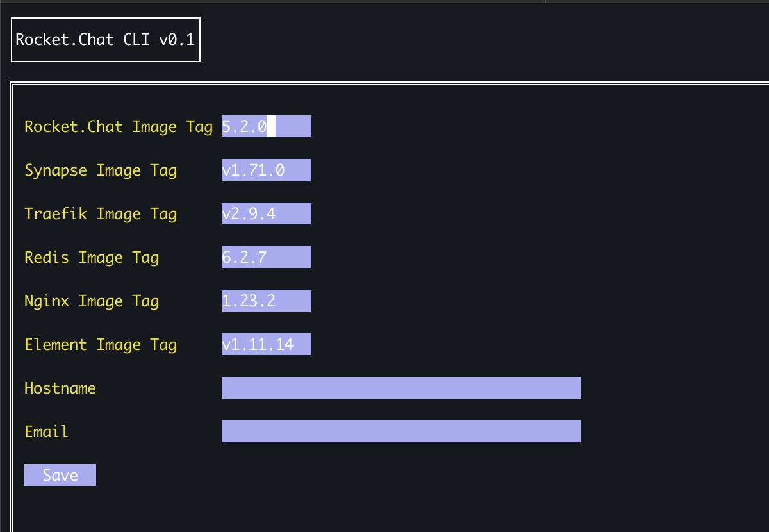This screenshot has width=769, height=532.
Task: Click the Rocket.Chat Image Tag input field
Action: pyautogui.click(x=266, y=126)
